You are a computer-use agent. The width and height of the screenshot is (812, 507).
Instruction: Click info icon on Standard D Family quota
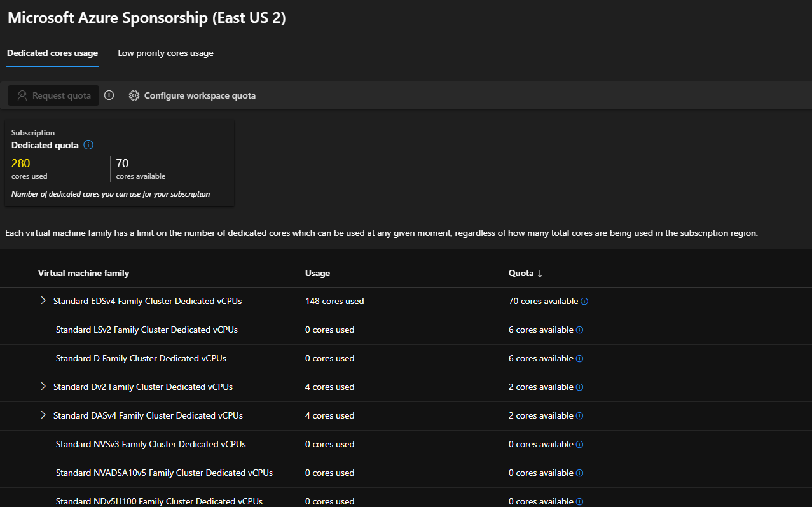[579, 359]
